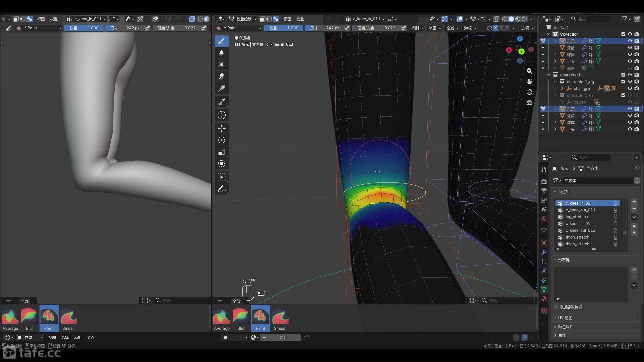Viewport: 644px width, 362px height.
Task: Uncheck the character1_cs collection checkbox
Action: coord(623,95)
